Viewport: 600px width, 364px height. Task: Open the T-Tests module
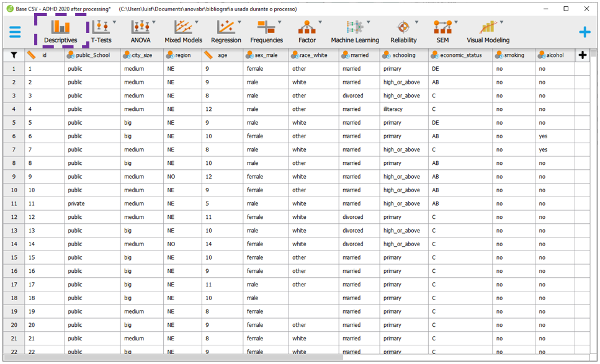point(101,31)
